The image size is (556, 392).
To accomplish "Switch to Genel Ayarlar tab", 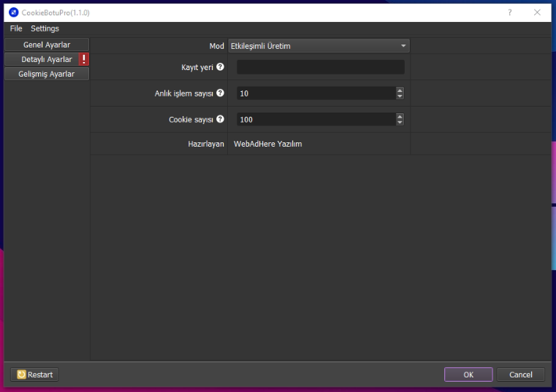I will pyautogui.click(x=47, y=45).
